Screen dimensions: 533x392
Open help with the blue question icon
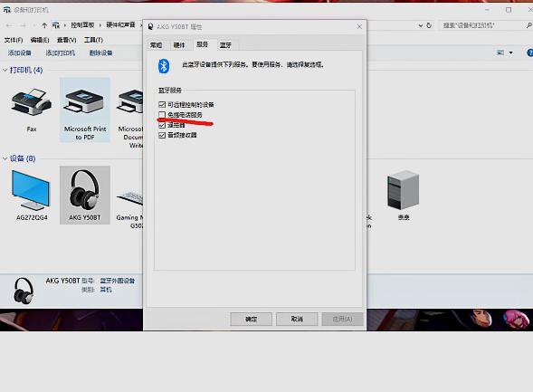(530, 53)
